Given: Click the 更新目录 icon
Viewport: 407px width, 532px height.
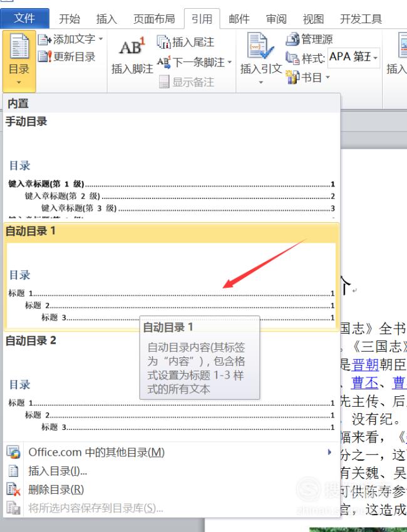Looking at the screenshot, I should pyautogui.click(x=44, y=56).
